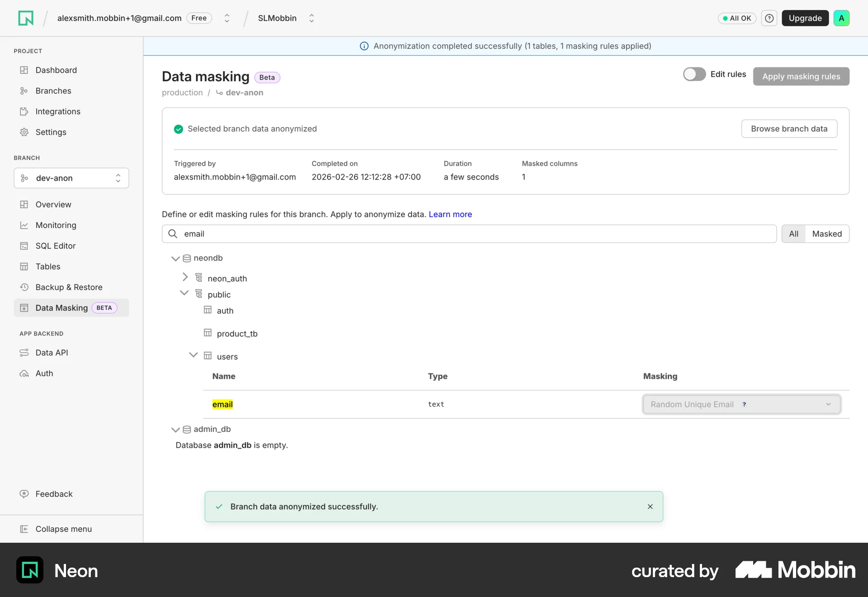Click the Upgrade button
The image size is (868, 597).
[x=805, y=18]
